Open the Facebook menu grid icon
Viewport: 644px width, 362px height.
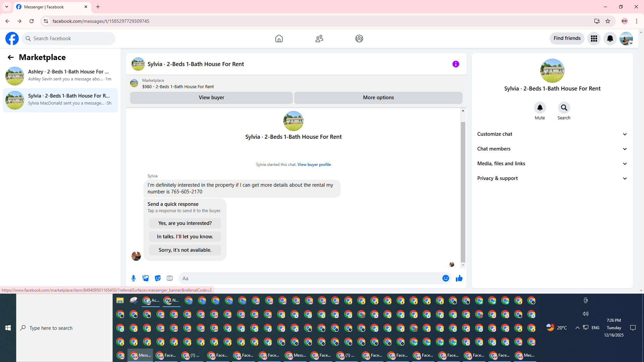pyautogui.click(x=594, y=39)
